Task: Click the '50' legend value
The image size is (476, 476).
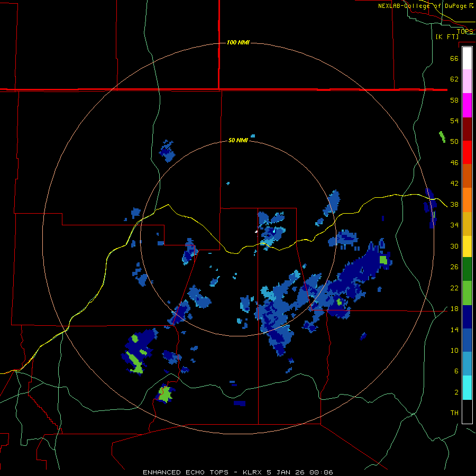Action: click(x=454, y=141)
